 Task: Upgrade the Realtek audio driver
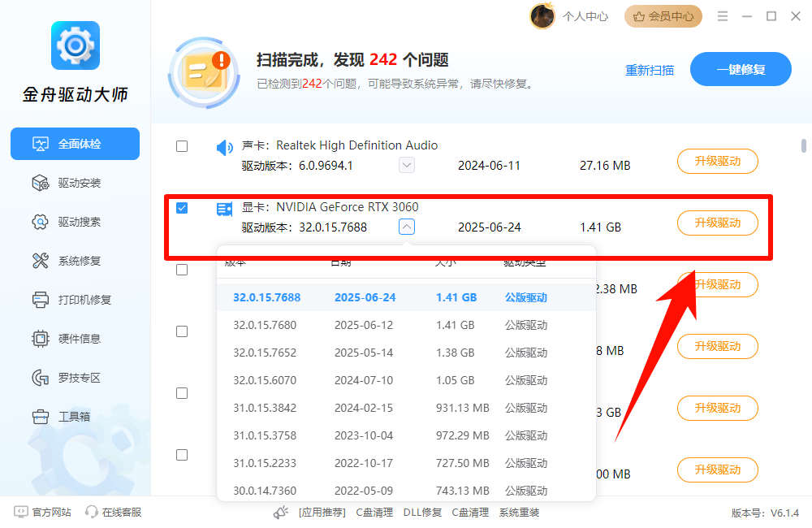click(x=718, y=161)
